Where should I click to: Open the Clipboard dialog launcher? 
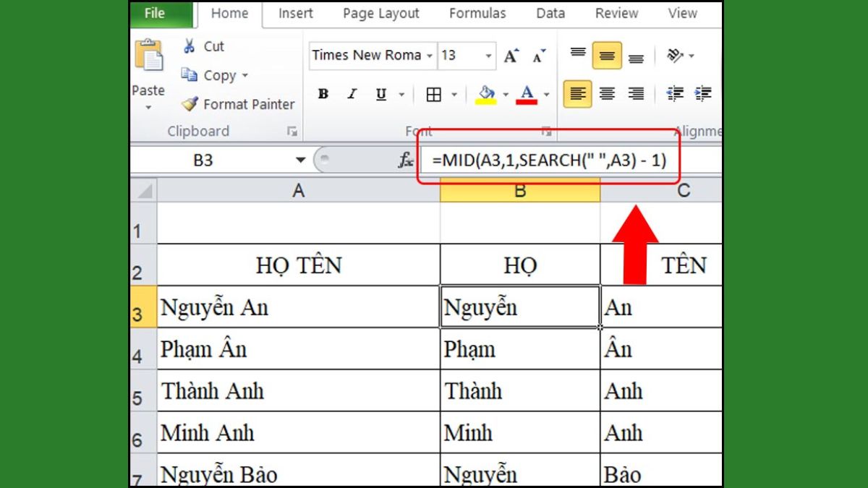(292, 132)
